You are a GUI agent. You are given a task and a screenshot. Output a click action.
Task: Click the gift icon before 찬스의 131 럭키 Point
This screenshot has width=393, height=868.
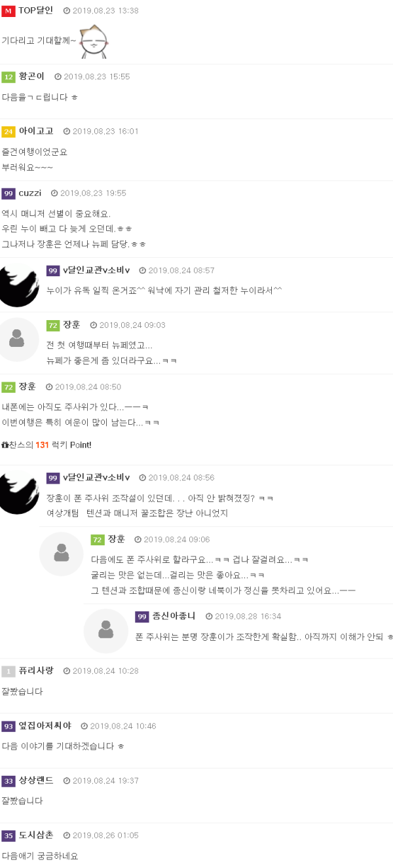(x=5, y=445)
